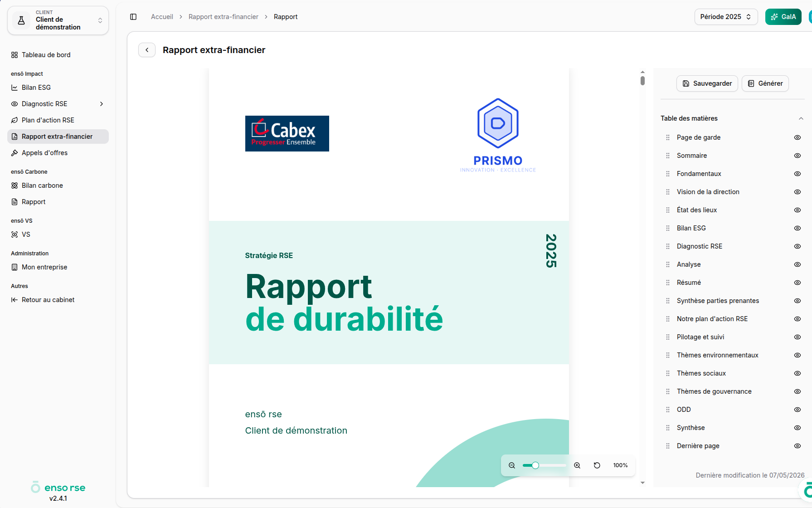The image size is (812, 508).
Task: Click the client flask avatar icon
Action: click(21, 20)
